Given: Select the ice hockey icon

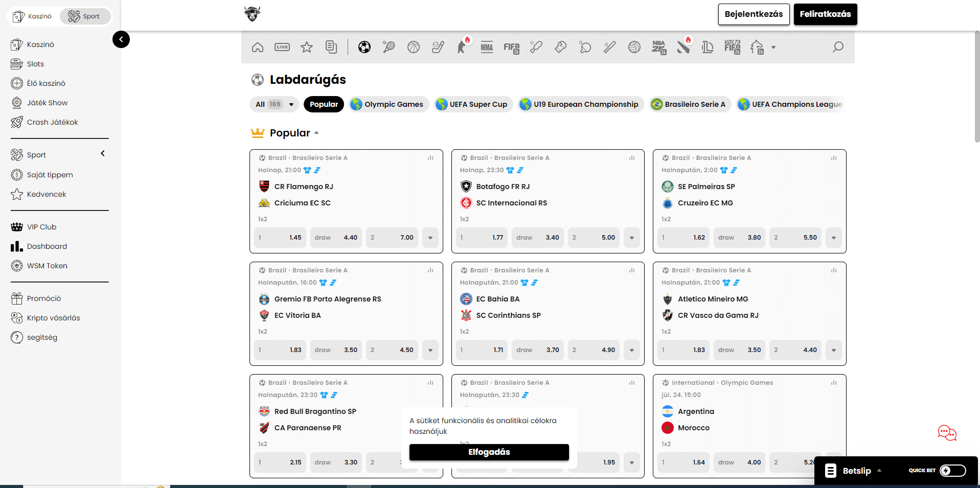Looking at the screenshot, I should [438, 48].
